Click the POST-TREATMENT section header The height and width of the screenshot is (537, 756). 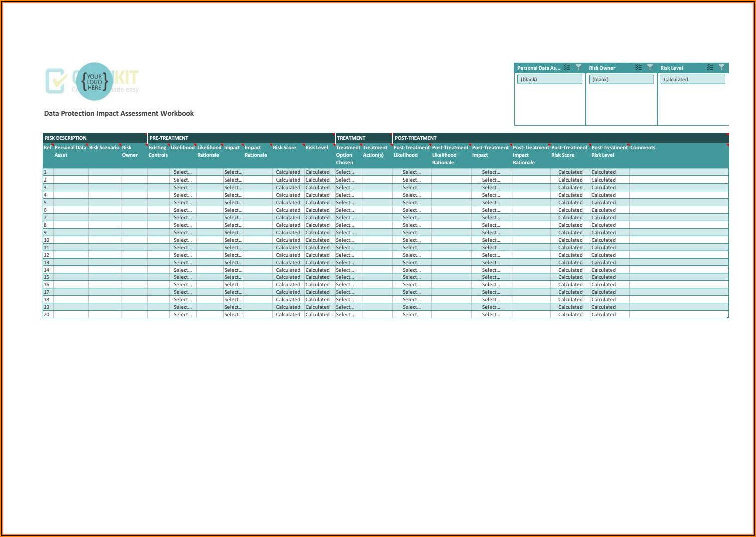(x=415, y=138)
